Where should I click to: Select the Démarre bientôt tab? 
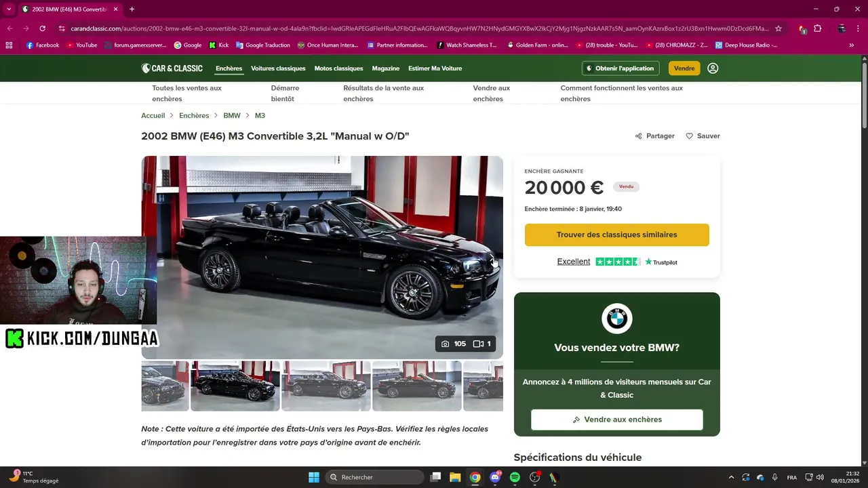[285, 94]
